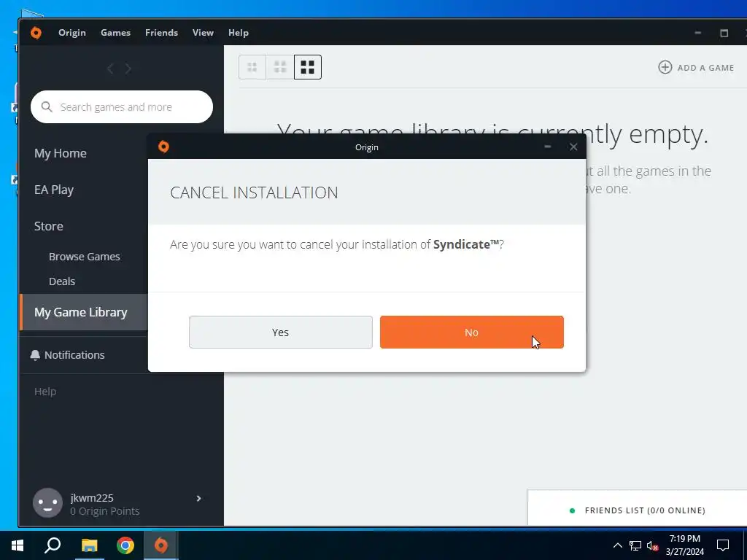
Task: Open the Windows notification center
Action: (x=723, y=545)
